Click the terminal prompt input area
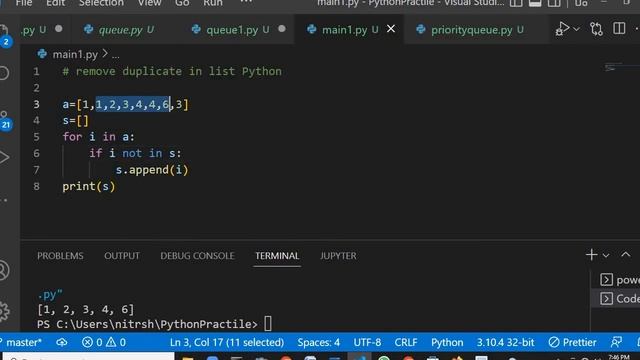 (268, 324)
